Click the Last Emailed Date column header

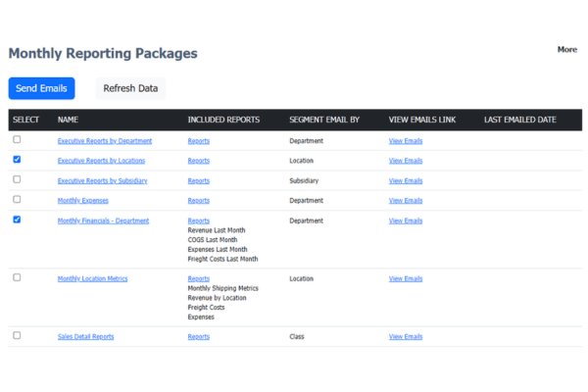[519, 120]
